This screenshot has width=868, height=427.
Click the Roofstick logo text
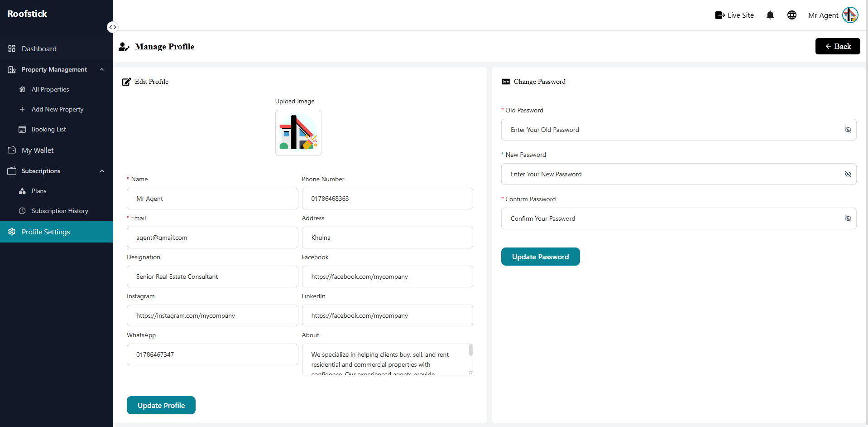pos(27,14)
